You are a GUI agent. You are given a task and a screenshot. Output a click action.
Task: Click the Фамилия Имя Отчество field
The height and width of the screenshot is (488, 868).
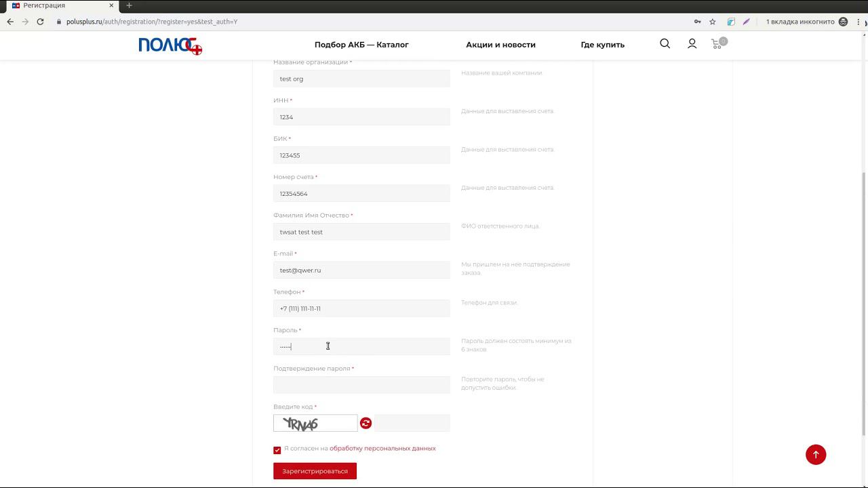coord(361,232)
